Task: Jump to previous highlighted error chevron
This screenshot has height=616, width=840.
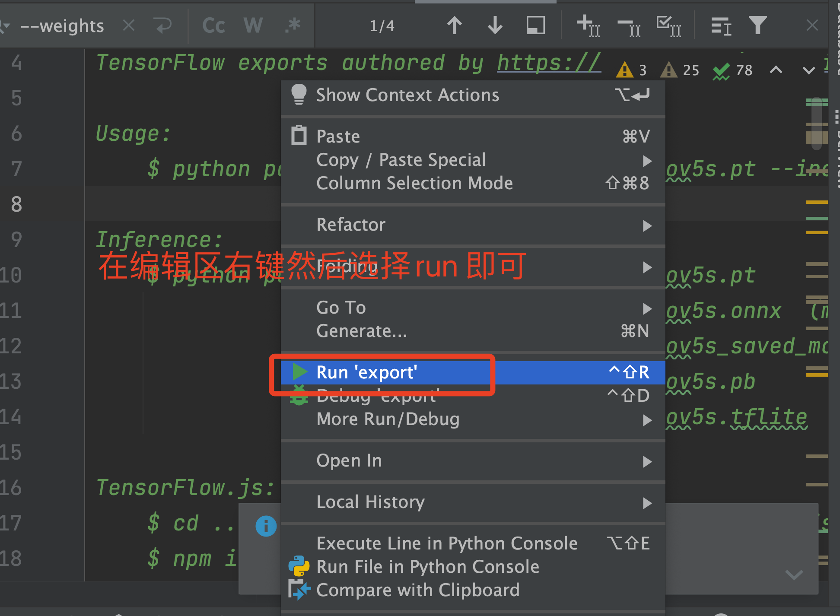Action: 776,70
